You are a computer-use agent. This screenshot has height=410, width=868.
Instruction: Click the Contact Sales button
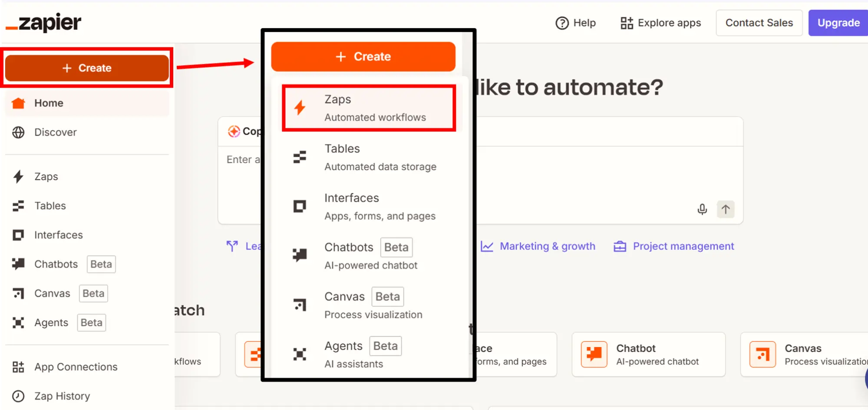(x=759, y=23)
